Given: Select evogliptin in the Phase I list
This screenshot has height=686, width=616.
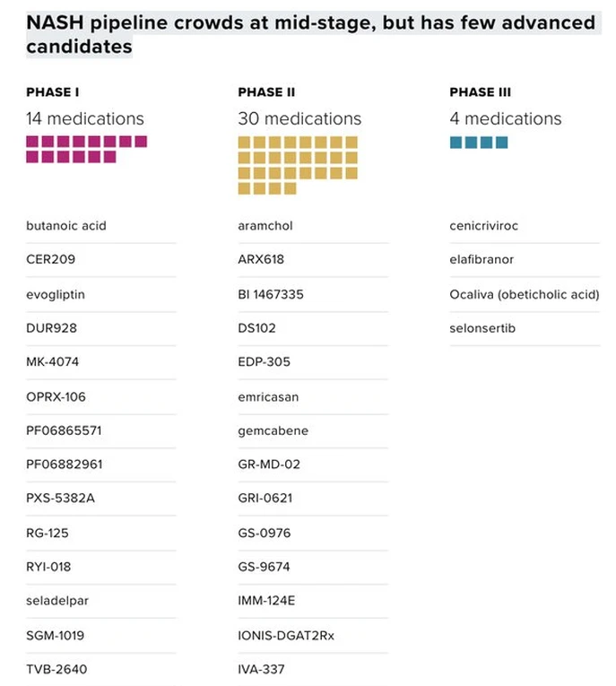Looking at the screenshot, I should click(56, 294).
